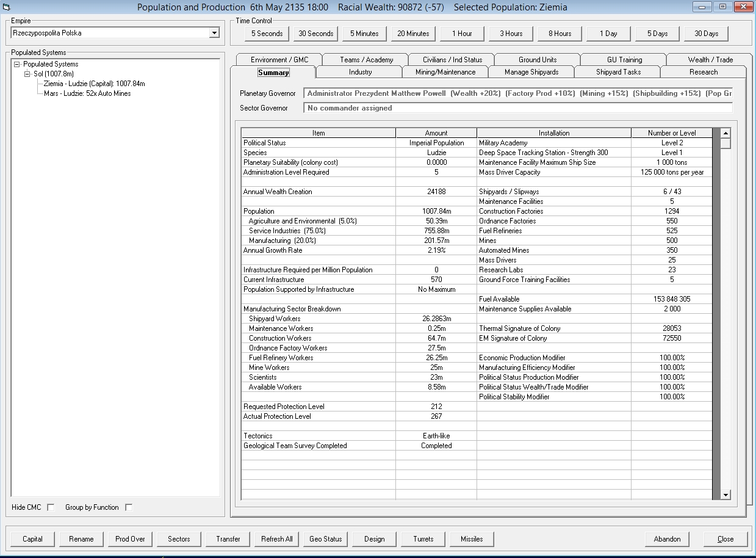Click the summary table scroll down arrow

[725, 495]
